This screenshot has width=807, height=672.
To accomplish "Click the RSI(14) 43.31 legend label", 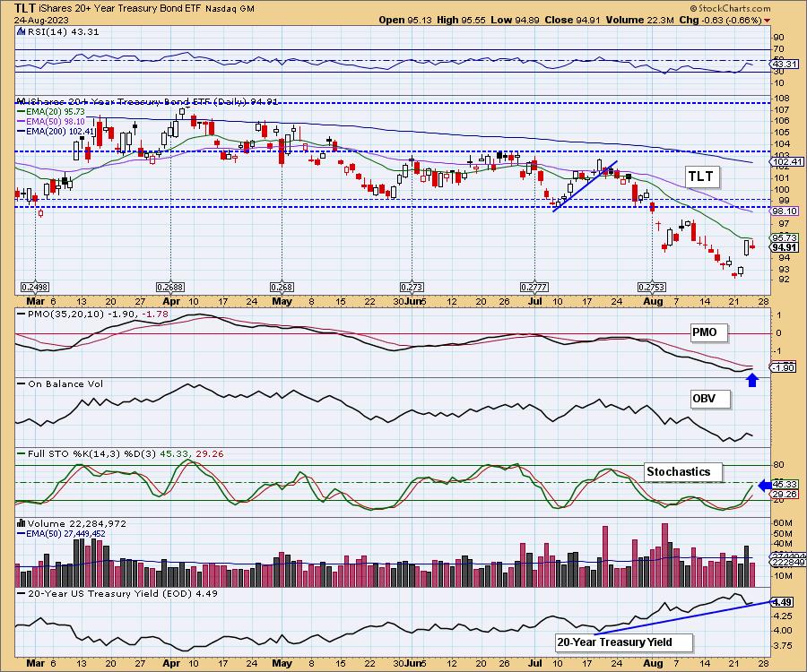I will (62, 31).
